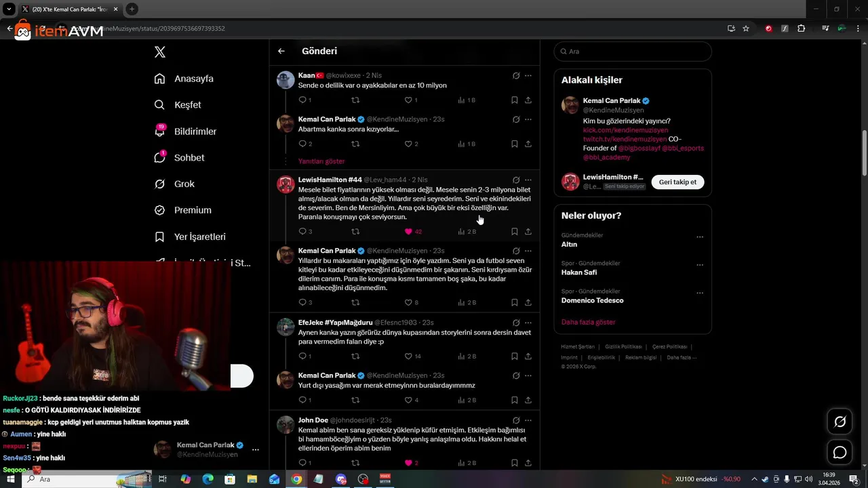
Task: Retweet the 'Yurt dışı yaşağım' reply
Action: pos(355,400)
